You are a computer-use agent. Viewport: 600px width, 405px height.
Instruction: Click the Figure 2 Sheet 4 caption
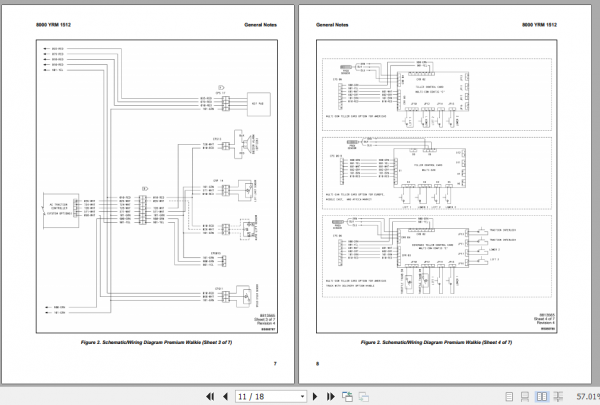[436, 342]
